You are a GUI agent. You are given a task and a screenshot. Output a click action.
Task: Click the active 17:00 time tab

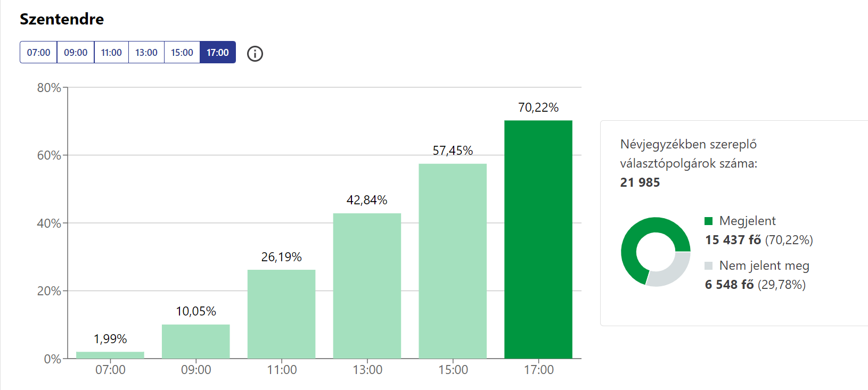pos(218,53)
